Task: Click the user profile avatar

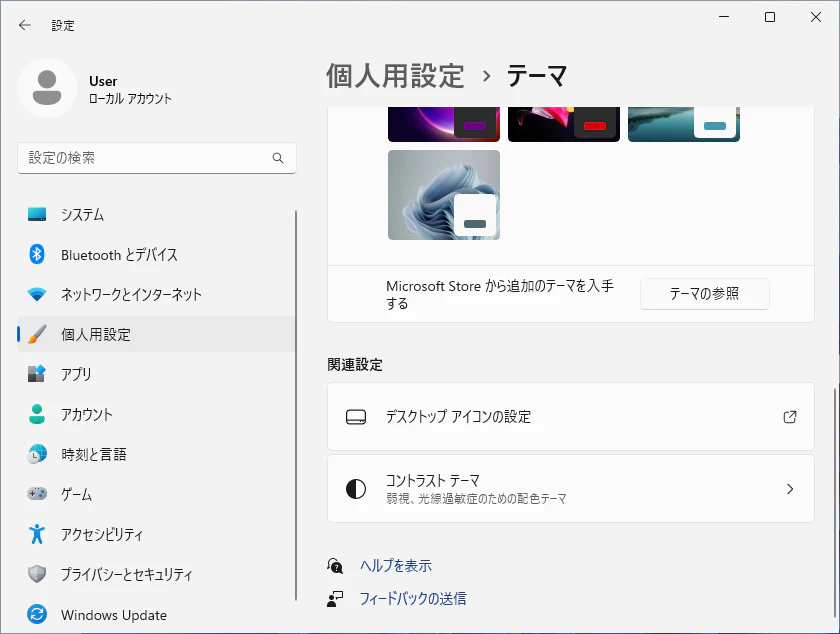Action: 47,88
